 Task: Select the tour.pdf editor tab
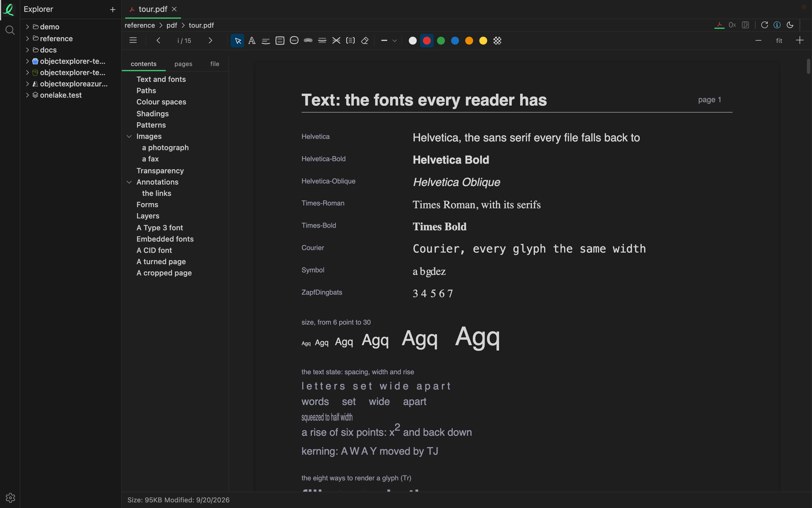pos(153,9)
